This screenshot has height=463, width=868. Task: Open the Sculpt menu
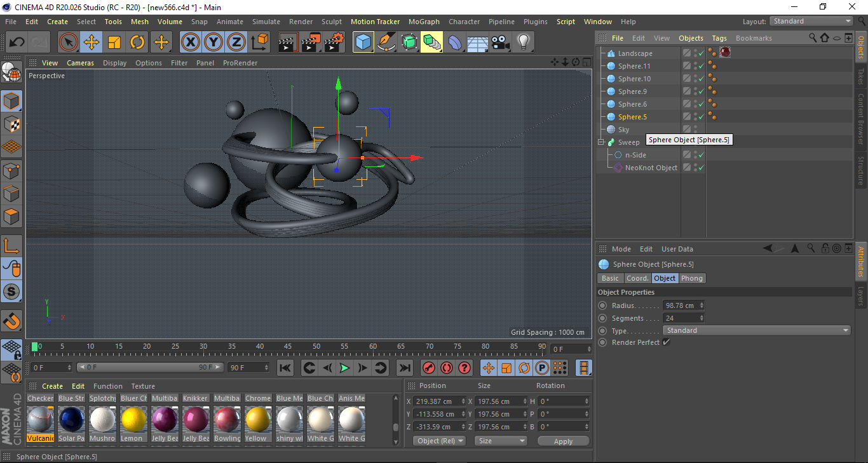tap(332, 22)
